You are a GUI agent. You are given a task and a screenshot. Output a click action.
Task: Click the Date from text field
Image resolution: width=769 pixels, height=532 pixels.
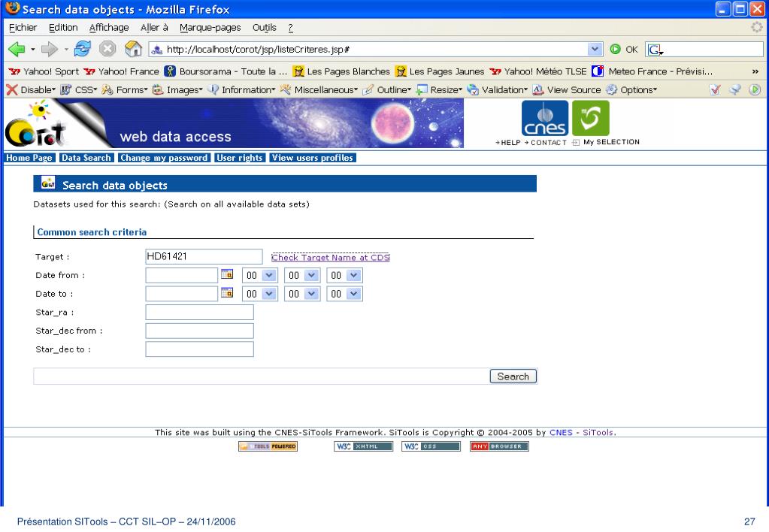(x=181, y=275)
